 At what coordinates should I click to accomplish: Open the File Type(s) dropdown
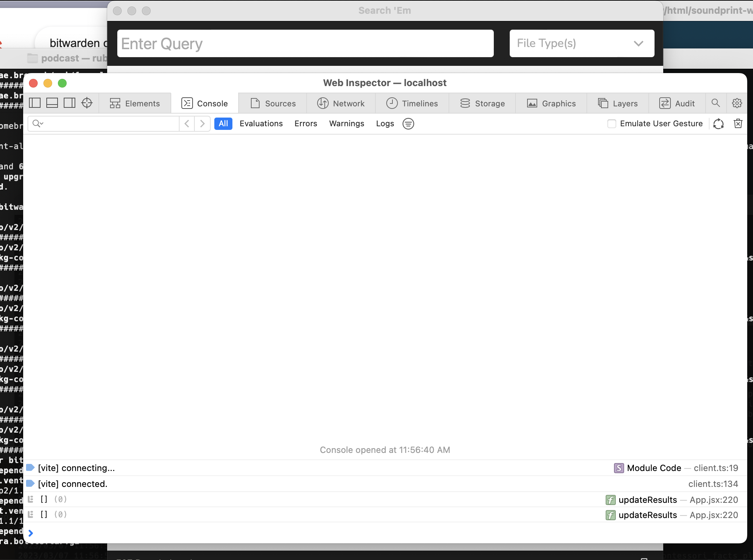tap(581, 43)
